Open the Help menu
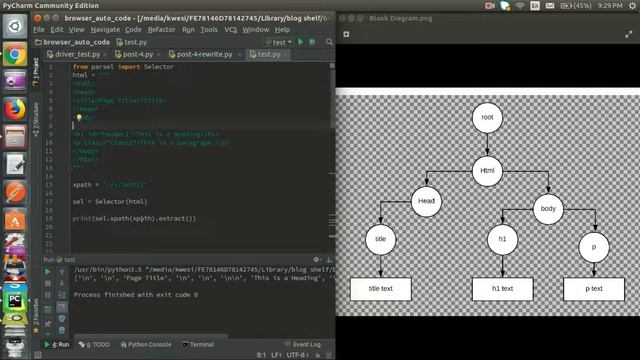This screenshot has width=640, height=360. pyautogui.click(x=282, y=29)
